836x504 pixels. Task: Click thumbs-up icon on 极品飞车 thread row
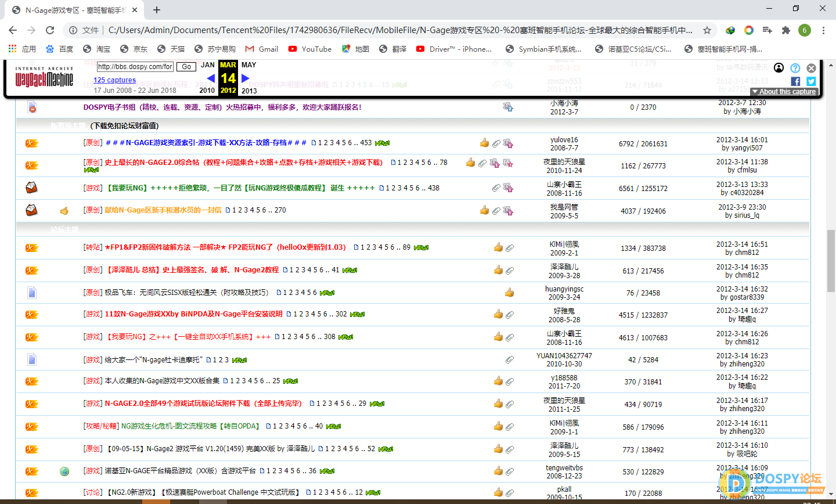(509, 293)
